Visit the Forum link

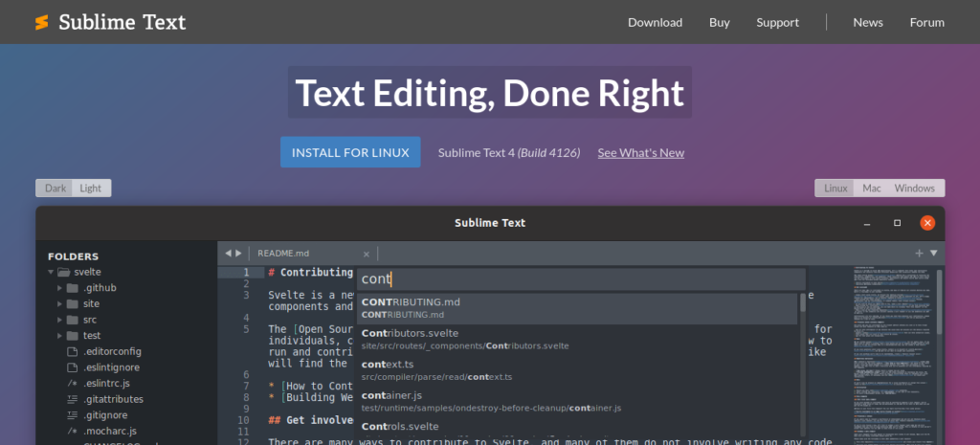pyautogui.click(x=926, y=23)
